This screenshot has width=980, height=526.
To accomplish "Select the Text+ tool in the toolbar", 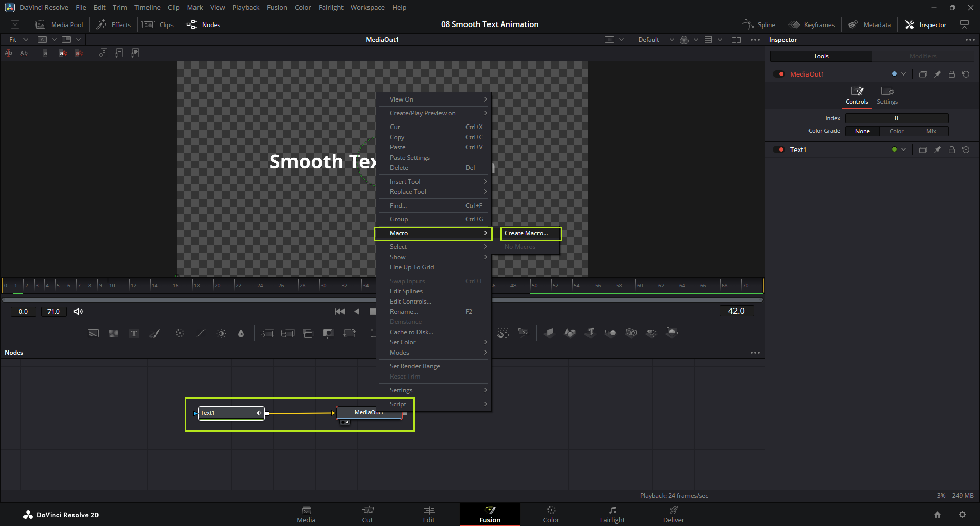I will [134, 333].
